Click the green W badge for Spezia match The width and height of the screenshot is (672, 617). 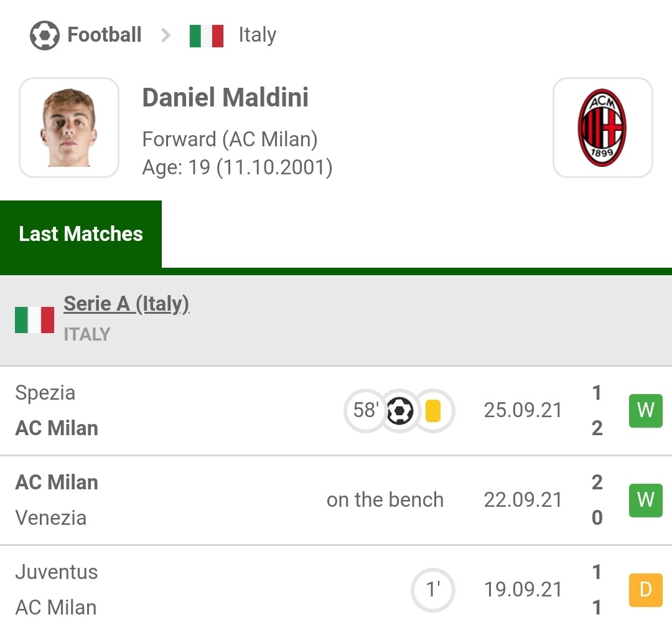(645, 411)
